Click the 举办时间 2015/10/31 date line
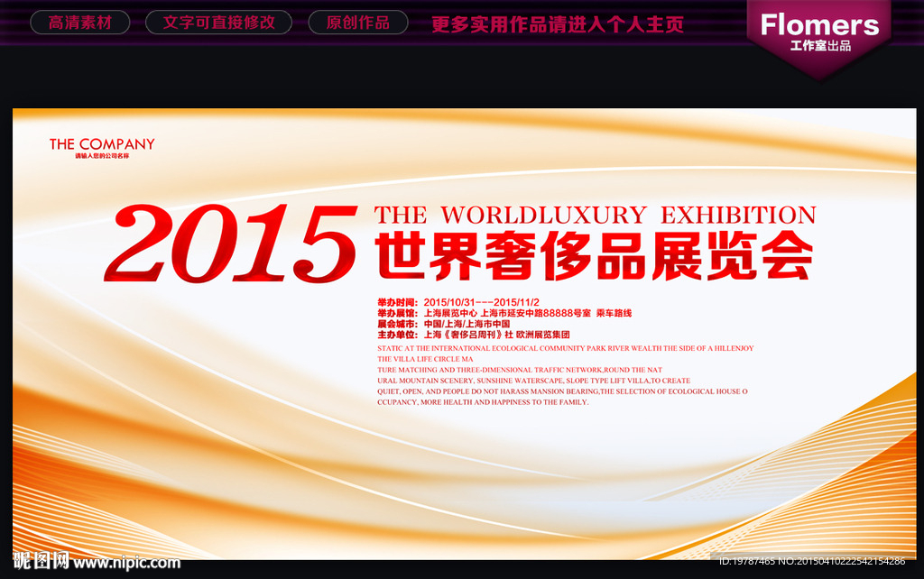This screenshot has height=579, width=924. click(x=458, y=302)
